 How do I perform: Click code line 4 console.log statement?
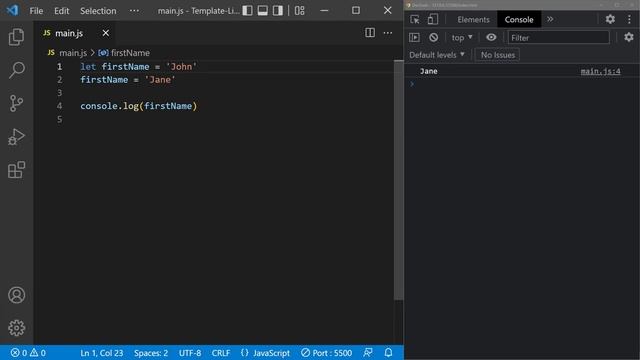(138, 106)
